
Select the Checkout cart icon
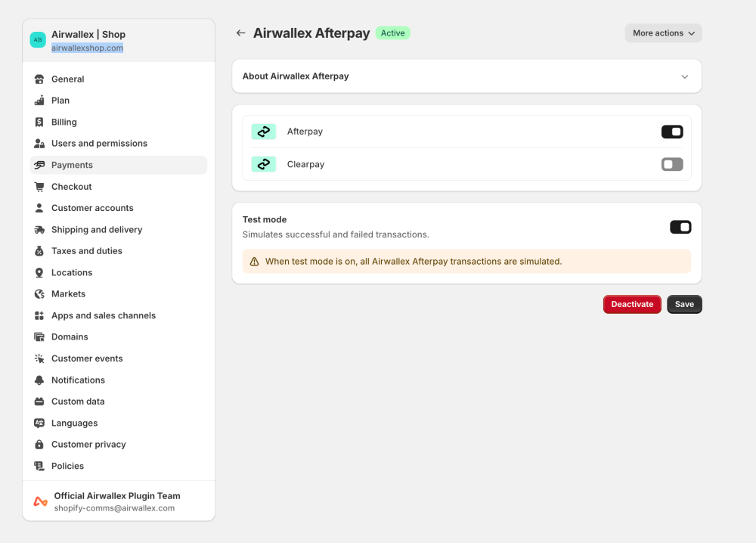(x=39, y=186)
